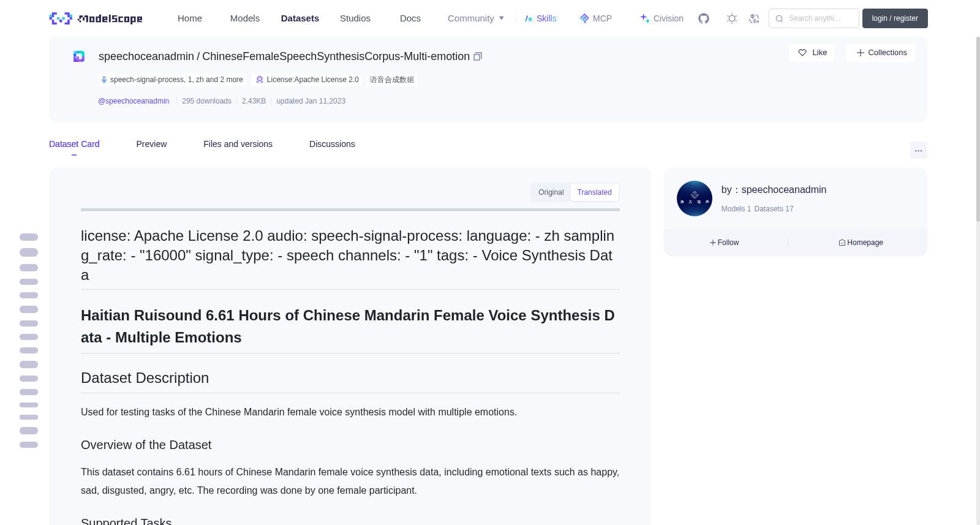Switch site language with the translate icon
The height and width of the screenshot is (525, 980).
click(754, 18)
